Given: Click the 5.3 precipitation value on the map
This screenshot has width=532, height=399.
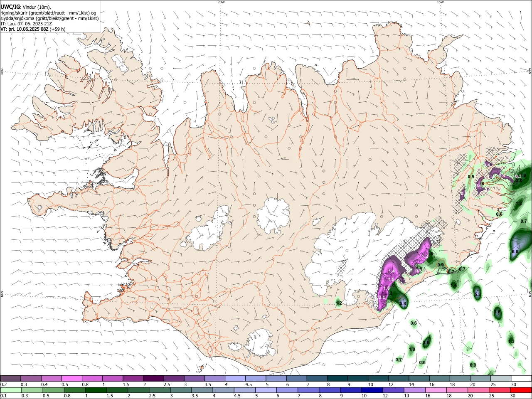Looking at the screenshot, I should (x=477, y=295).
